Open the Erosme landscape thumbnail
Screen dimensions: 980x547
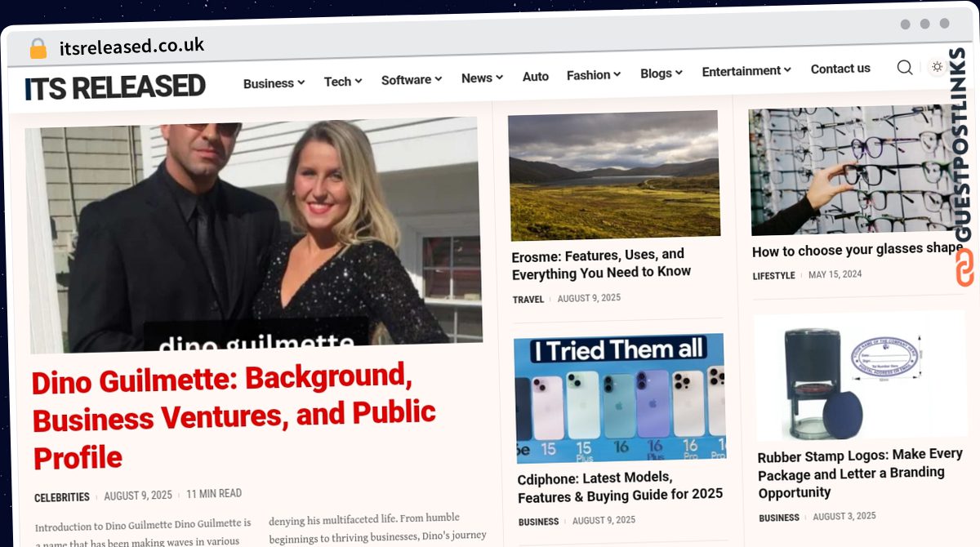click(614, 175)
